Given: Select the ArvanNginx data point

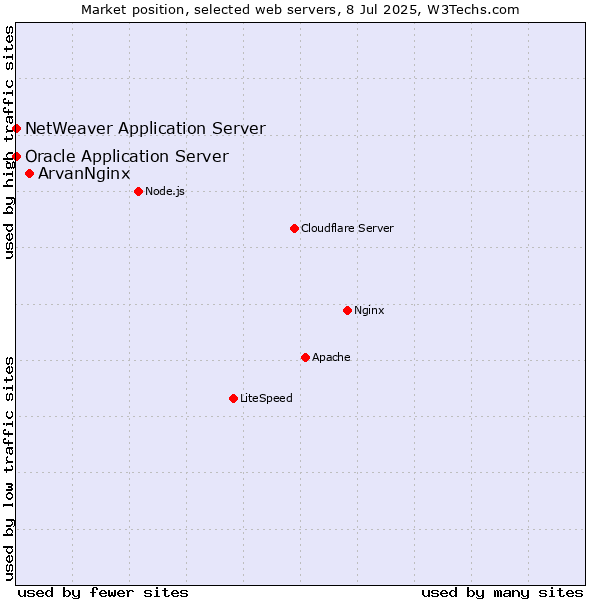Looking at the screenshot, I should point(29,174).
